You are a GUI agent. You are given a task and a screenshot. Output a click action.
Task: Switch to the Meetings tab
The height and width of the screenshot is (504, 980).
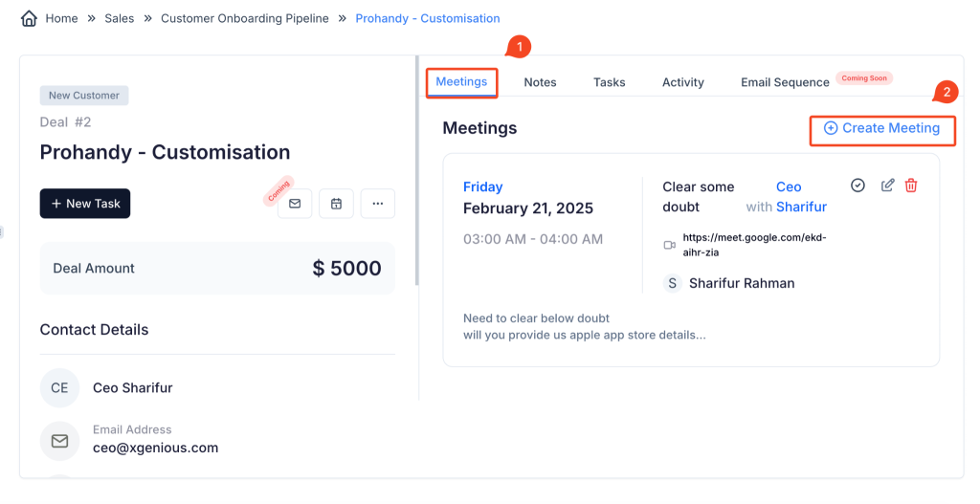click(x=461, y=82)
